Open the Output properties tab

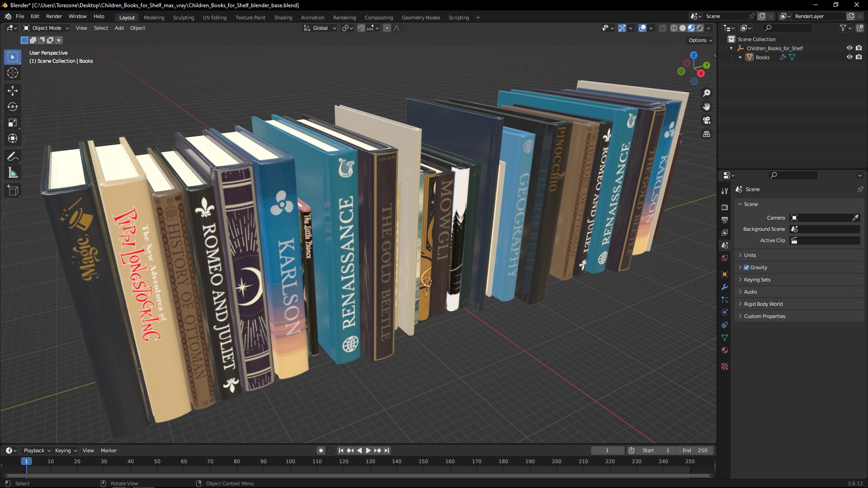[725, 220]
